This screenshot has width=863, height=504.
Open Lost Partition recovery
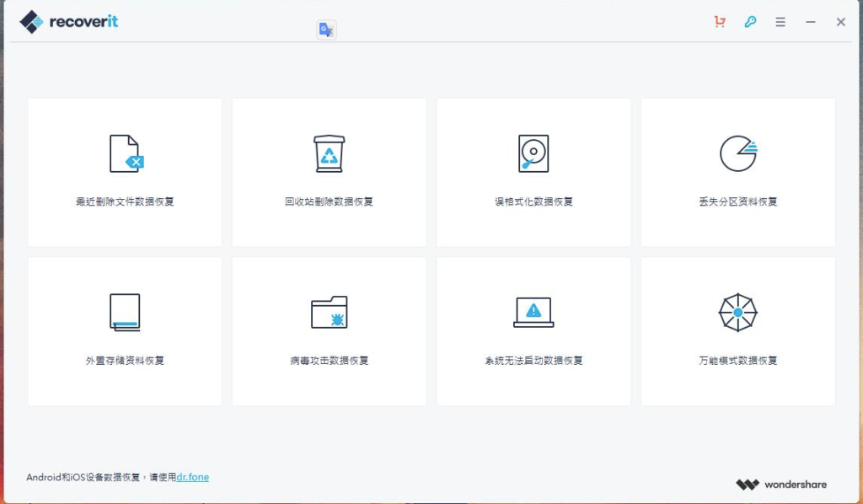click(737, 172)
